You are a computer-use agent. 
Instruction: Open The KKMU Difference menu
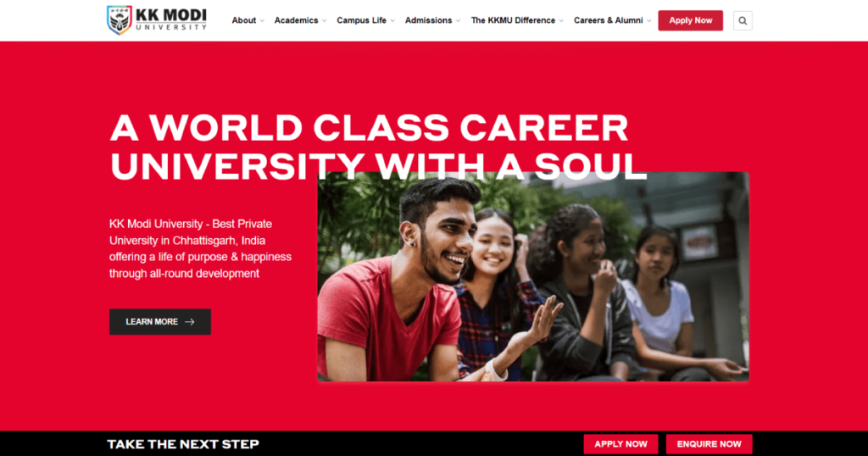click(x=513, y=20)
